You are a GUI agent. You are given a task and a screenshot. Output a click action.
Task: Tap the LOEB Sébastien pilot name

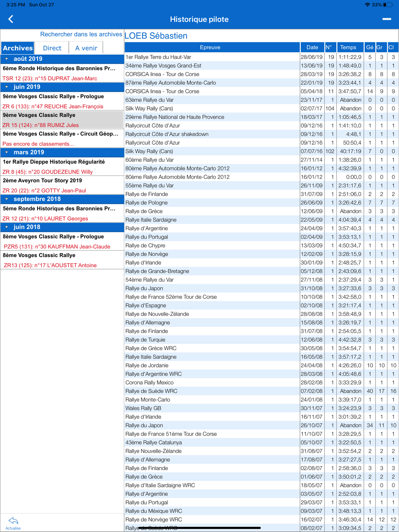coord(156,35)
